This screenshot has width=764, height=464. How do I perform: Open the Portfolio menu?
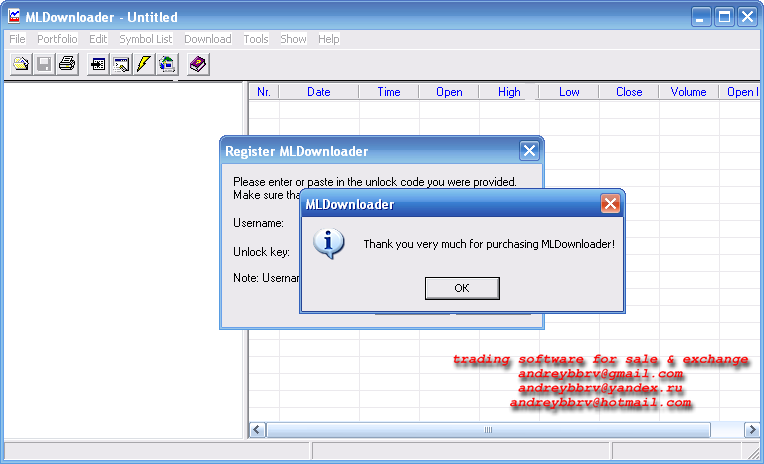[56, 39]
